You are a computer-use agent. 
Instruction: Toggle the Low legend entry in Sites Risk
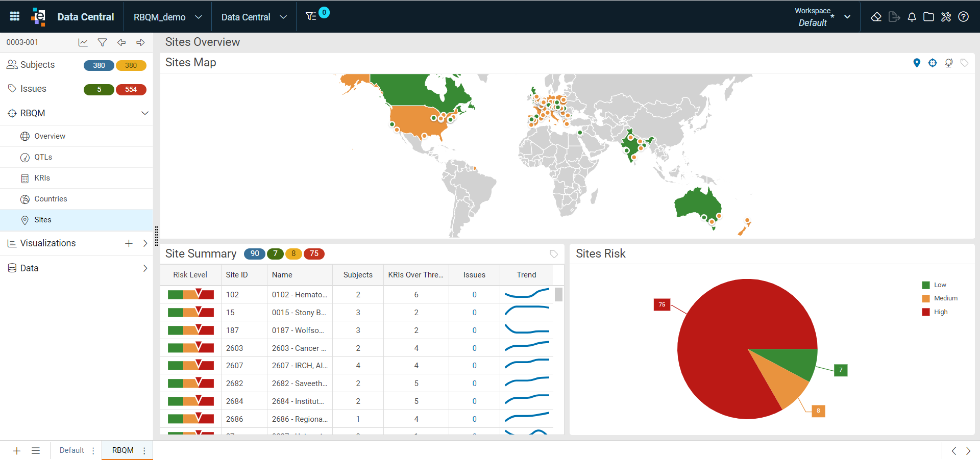point(934,285)
